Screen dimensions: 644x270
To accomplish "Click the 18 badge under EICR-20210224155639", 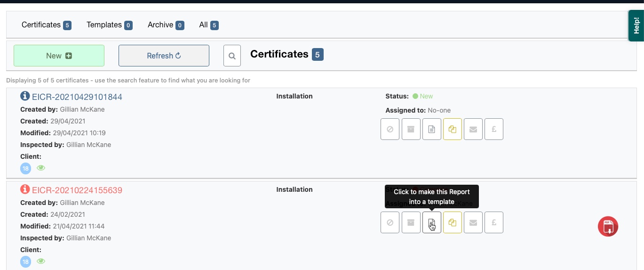I will (25, 262).
